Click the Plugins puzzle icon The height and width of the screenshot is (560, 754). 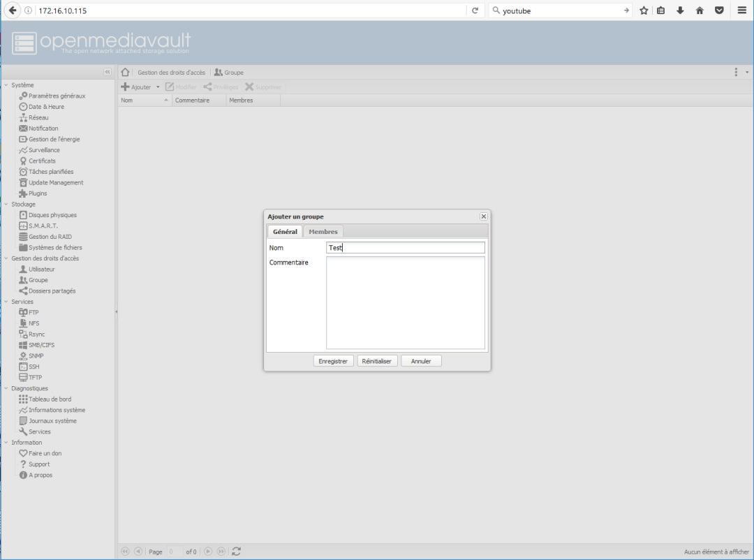[x=23, y=193]
